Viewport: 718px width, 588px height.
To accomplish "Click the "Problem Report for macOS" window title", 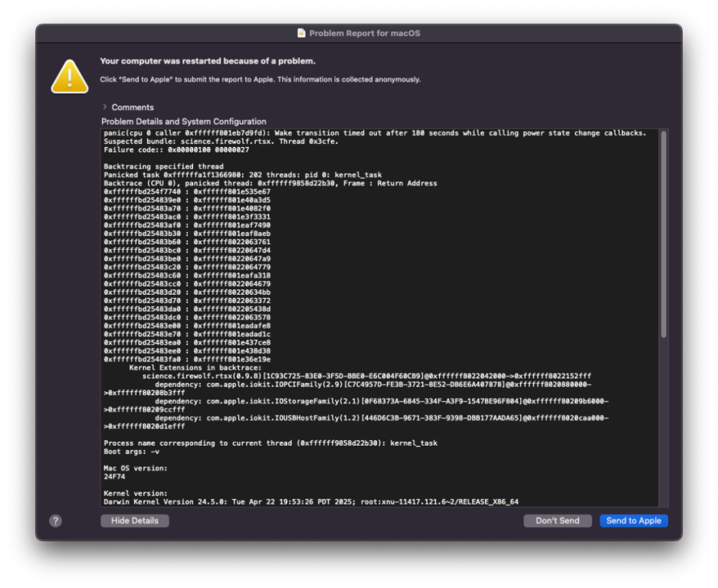I will pyautogui.click(x=364, y=33).
